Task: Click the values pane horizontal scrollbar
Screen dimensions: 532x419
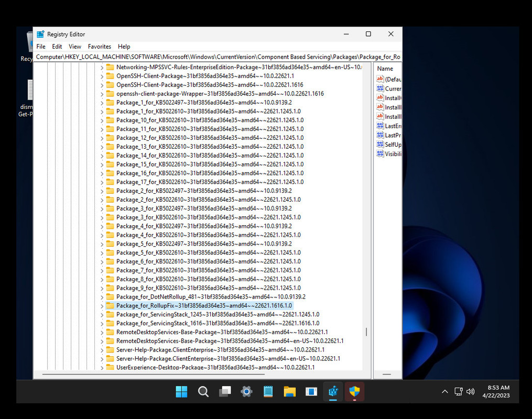Action: click(x=387, y=374)
